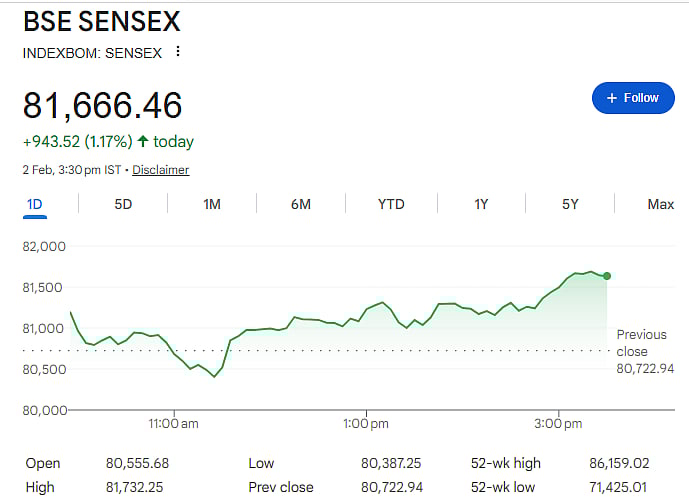
Task: Select the YTD chart tab
Action: 391,204
